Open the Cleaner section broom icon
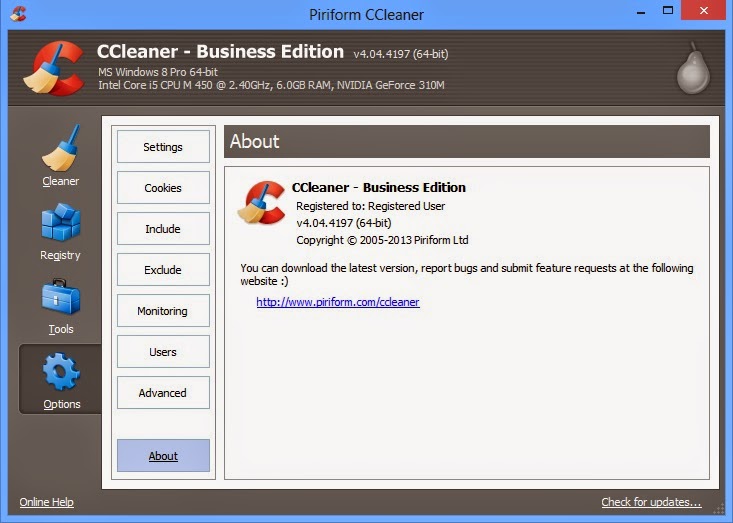 (x=61, y=147)
